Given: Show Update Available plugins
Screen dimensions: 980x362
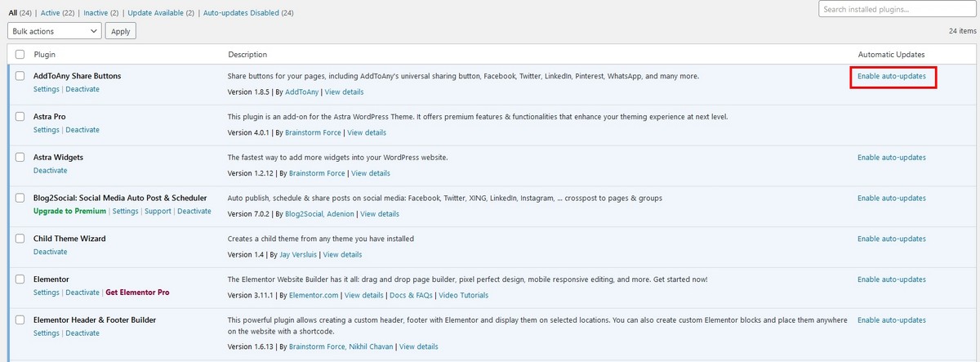Looking at the screenshot, I should [x=155, y=13].
